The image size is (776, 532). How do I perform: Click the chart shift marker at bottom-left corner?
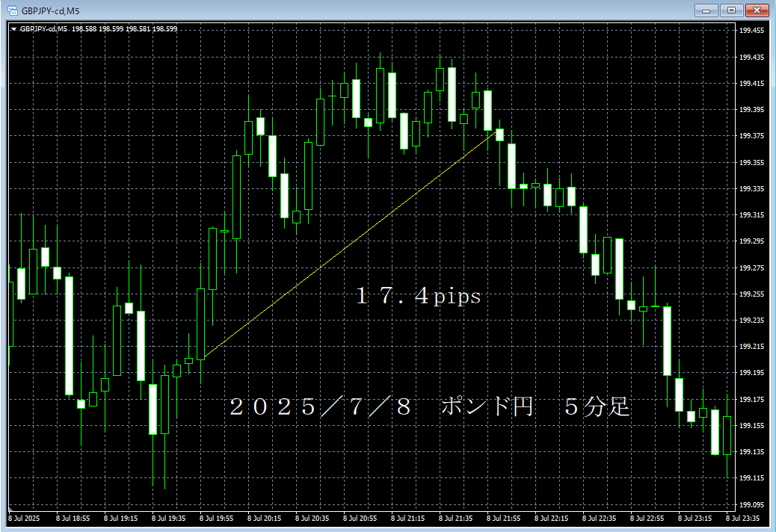pos(10,509)
